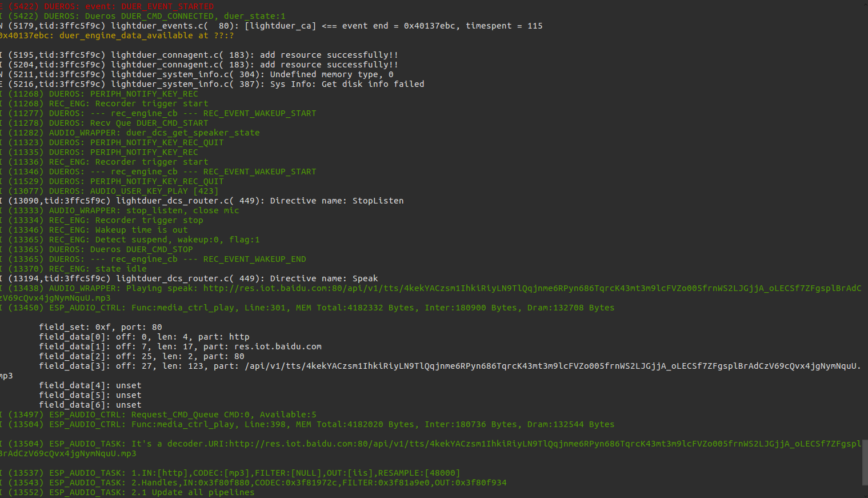Image resolution: width=868 pixels, height=498 pixels.
Task: Click the 'Directive name: Speak' line
Action: [189, 278]
